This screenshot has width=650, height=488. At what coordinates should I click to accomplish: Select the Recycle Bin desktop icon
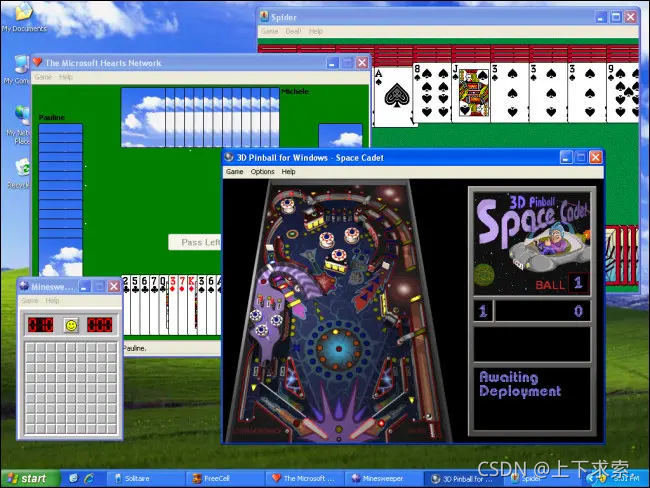coord(19,173)
